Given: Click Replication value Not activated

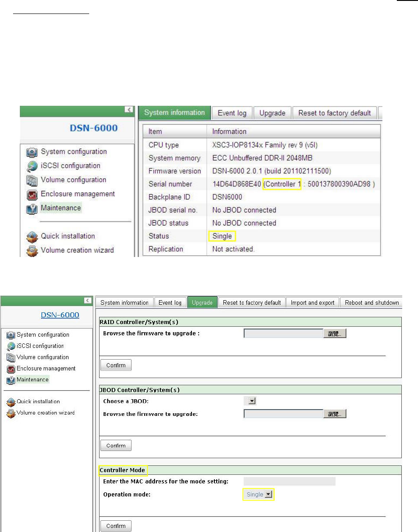Looking at the screenshot, I should 233,249.
